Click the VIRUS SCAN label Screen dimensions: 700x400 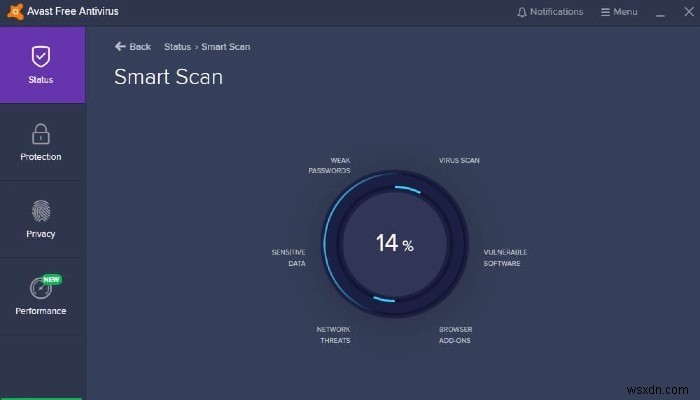coord(459,160)
